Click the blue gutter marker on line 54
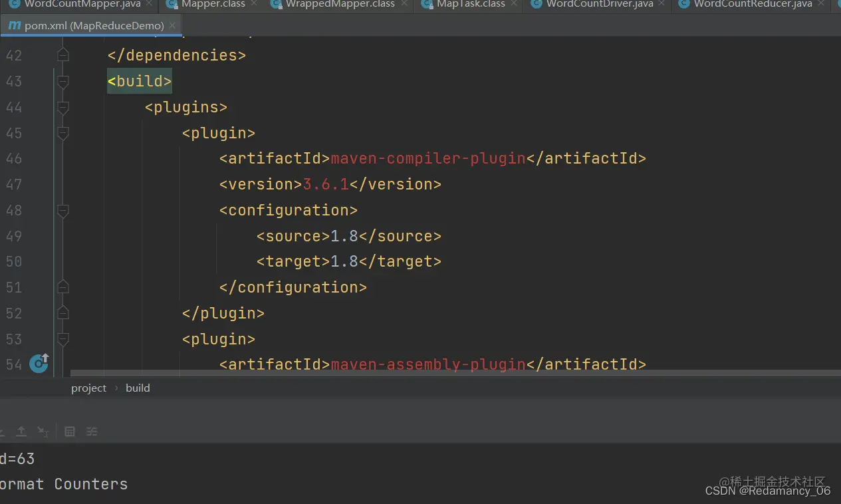 coord(39,363)
